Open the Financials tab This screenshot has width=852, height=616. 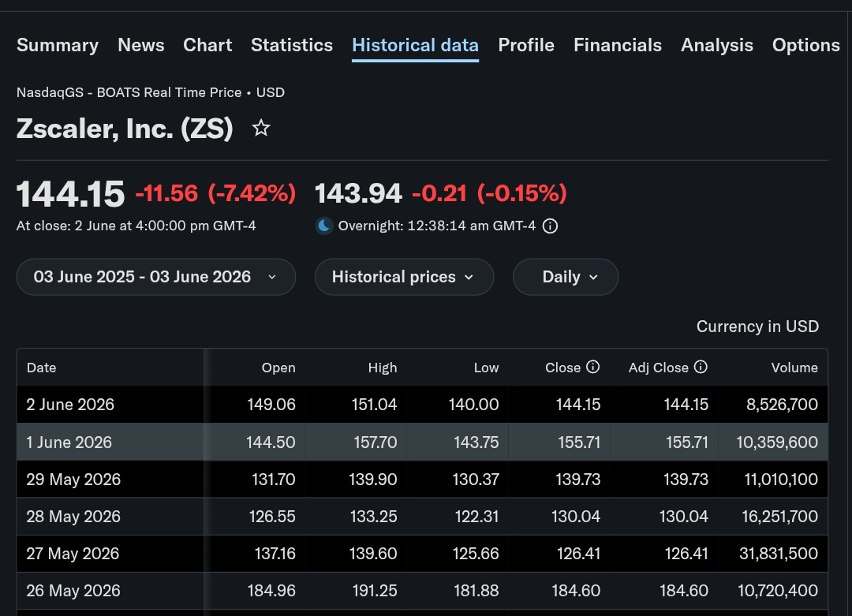(x=618, y=45)
